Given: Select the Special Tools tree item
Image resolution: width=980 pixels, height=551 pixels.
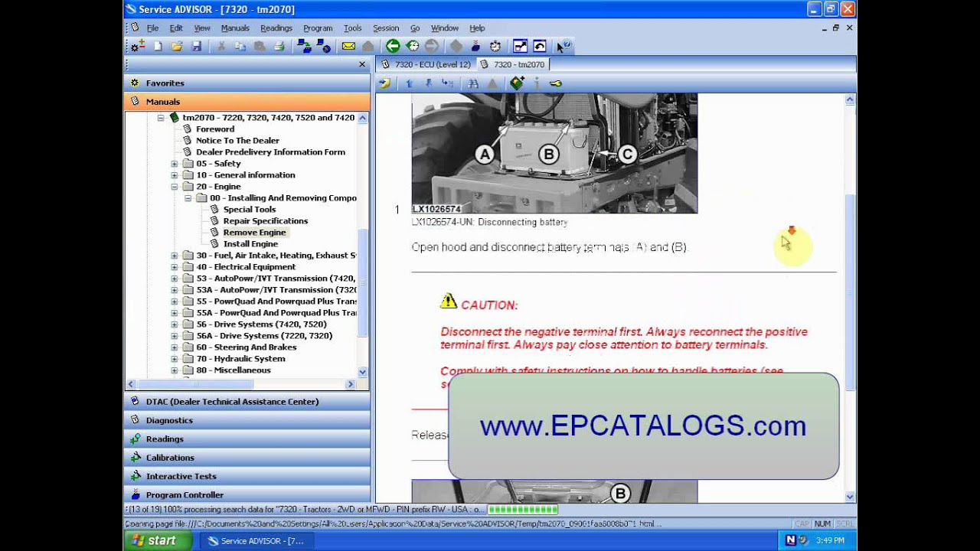Looking at the screenshot, I should pos(250,210).
